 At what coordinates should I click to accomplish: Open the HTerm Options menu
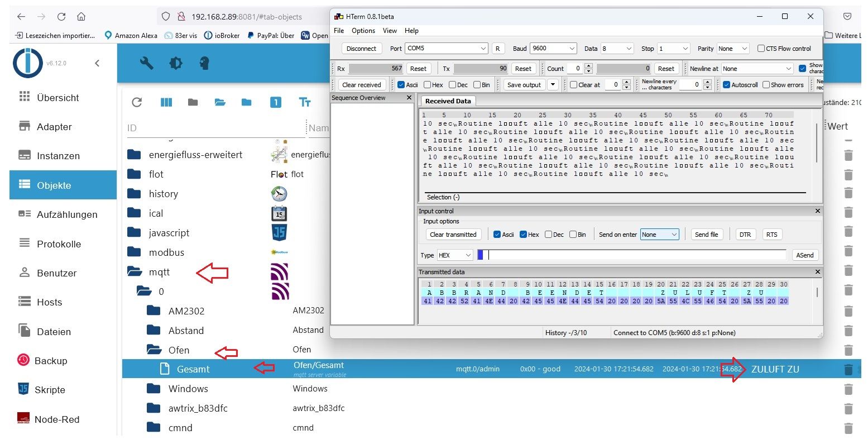point(363,31)
